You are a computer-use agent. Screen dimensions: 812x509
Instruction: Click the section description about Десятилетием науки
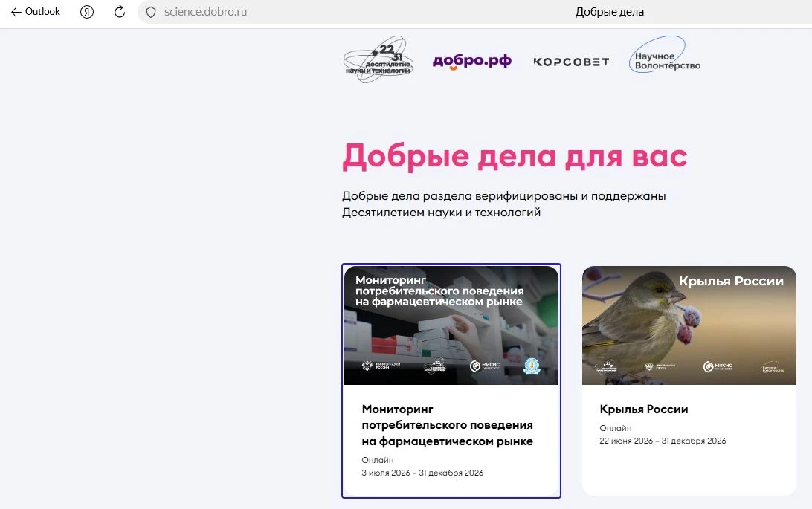coord(504,204)
